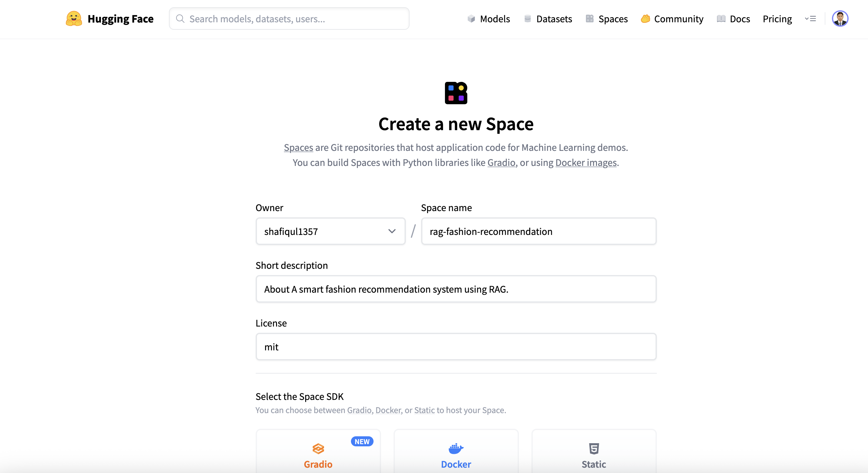This screenshot has width=868, height=473.
Task: Open the License selector showing mit
Action: 456,347
